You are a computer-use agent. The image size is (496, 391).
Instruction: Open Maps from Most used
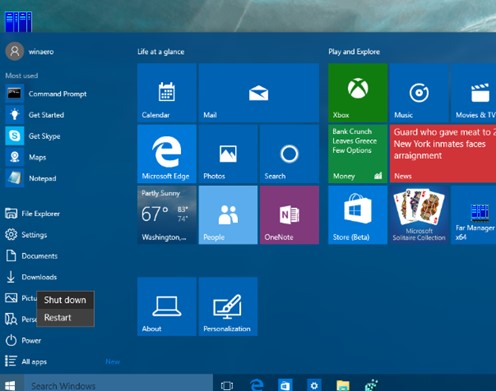click(26, 157)
